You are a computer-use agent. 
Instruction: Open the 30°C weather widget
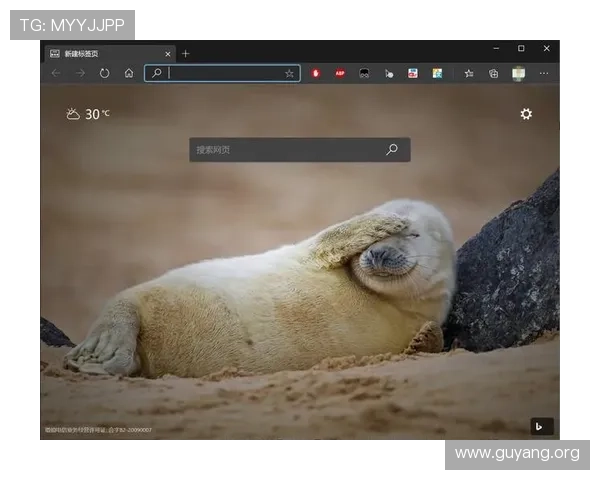pos(88,114)
